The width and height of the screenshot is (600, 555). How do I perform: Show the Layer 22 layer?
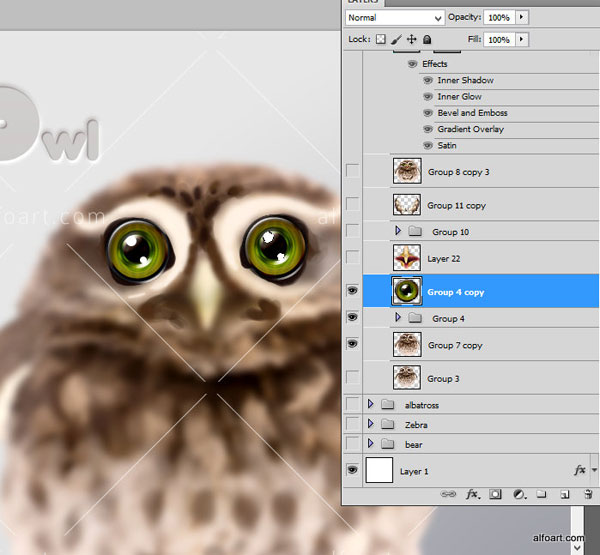(352, 257)
